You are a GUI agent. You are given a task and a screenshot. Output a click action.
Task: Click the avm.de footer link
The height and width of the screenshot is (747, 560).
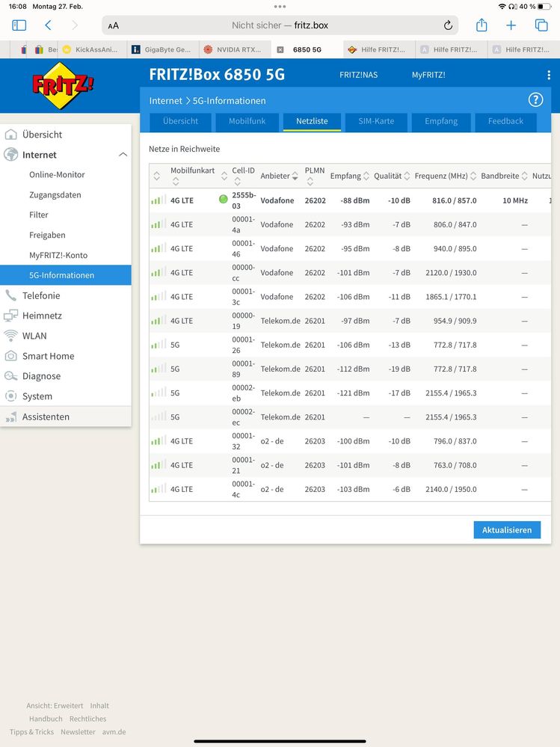pyautogui.click(x=114, y=732)
